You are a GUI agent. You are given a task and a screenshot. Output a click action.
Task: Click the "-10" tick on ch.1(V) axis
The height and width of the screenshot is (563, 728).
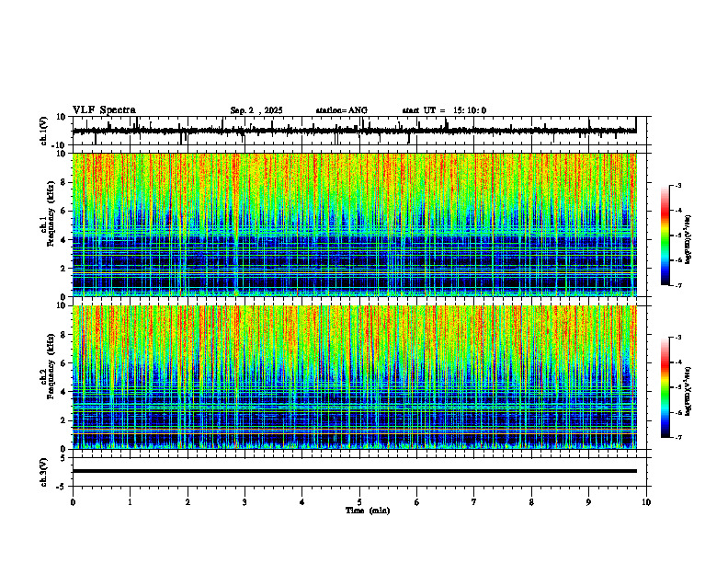(x=60, y=145)
